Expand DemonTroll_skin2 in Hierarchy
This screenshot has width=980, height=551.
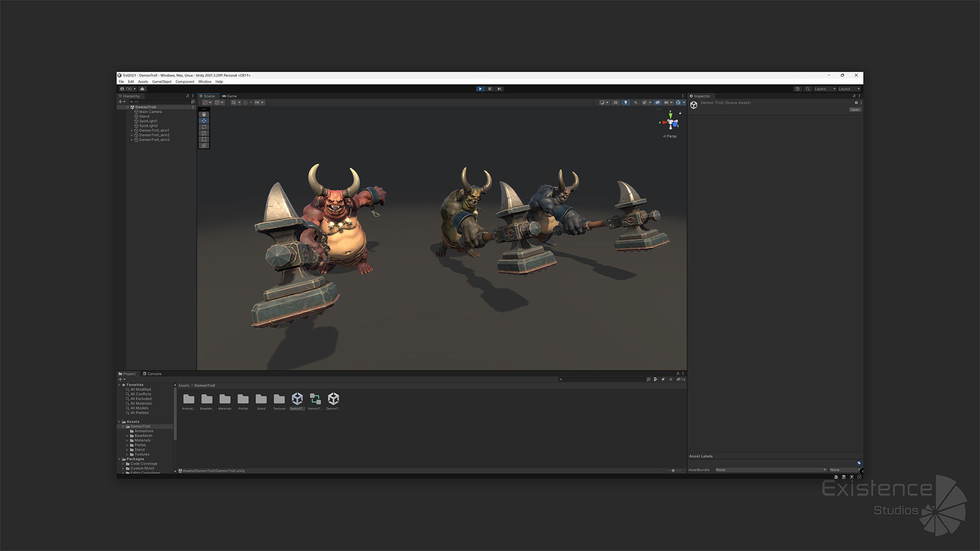132,135
